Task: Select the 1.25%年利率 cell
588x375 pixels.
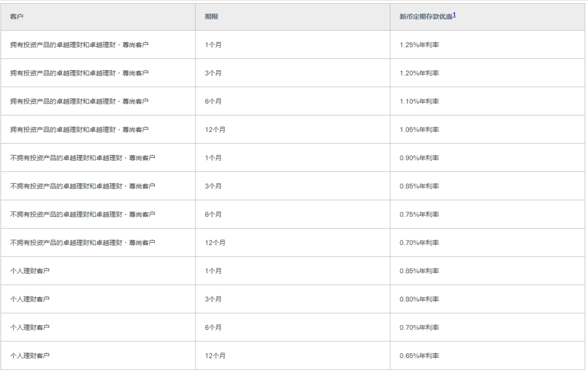Action: point(419,45)
